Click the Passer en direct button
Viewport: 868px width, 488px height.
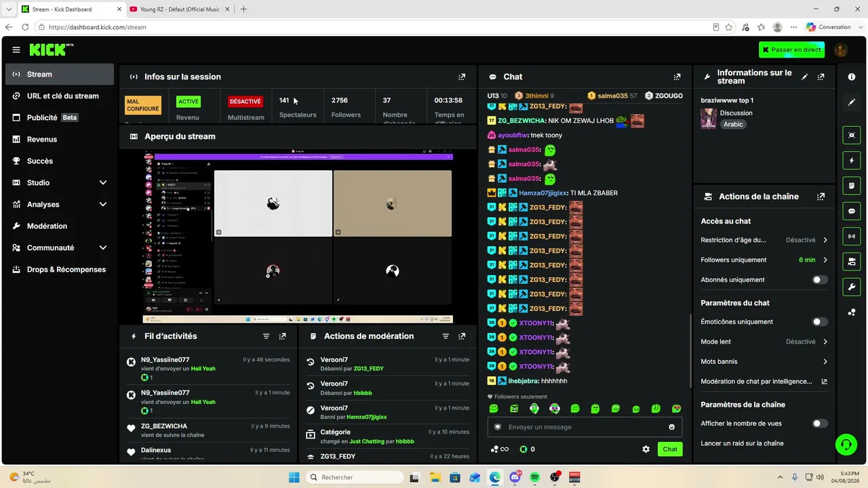point(792,49)
